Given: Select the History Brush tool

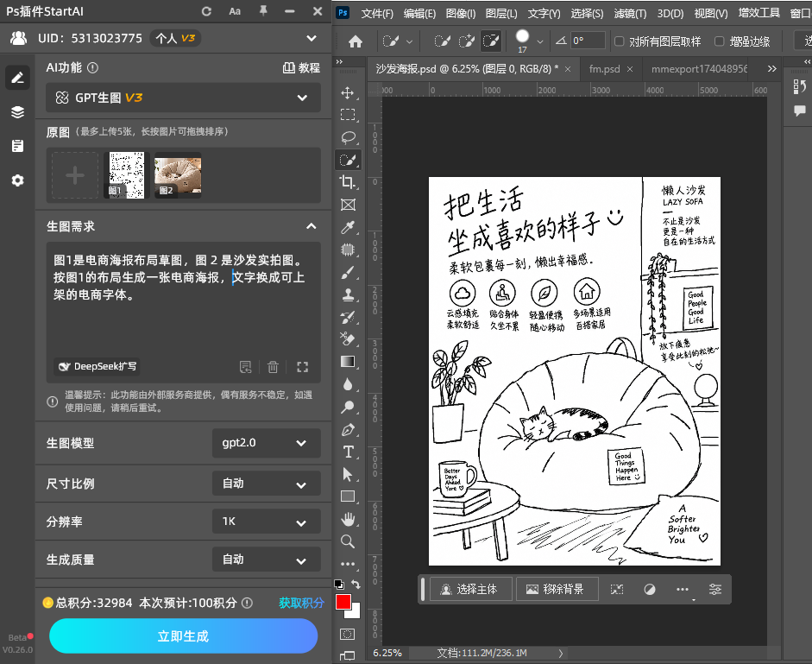Looking at the screenshot, I should [x=348, y=317].
